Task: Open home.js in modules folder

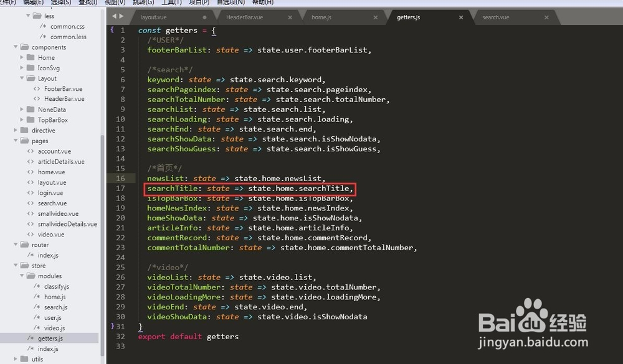Action: point(55,297)
